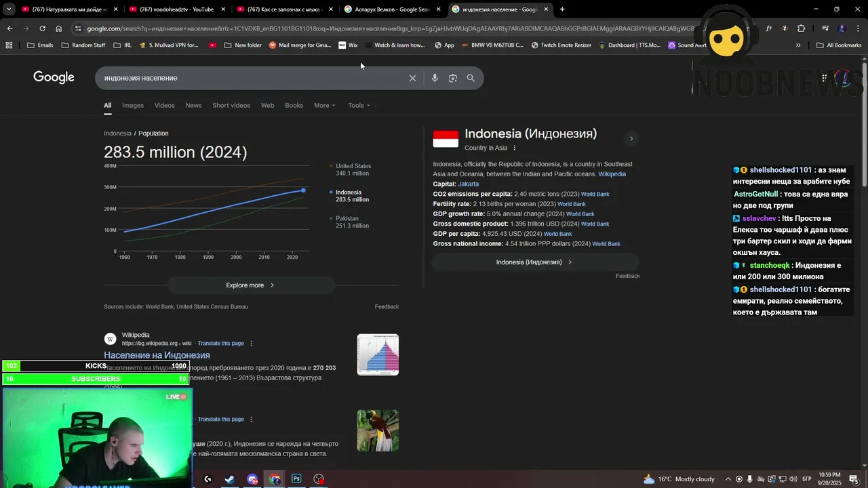This screenshot has height=488, width=868.
Task: Go to Google homepage via logo
Action: pyautogui.click(x=54, y=77)
